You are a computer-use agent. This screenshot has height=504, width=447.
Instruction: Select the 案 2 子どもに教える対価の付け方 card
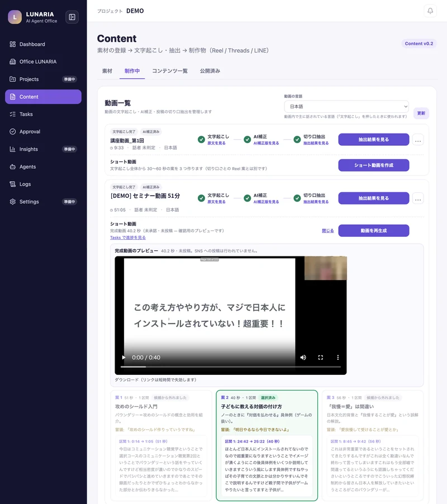coord(267,445)
